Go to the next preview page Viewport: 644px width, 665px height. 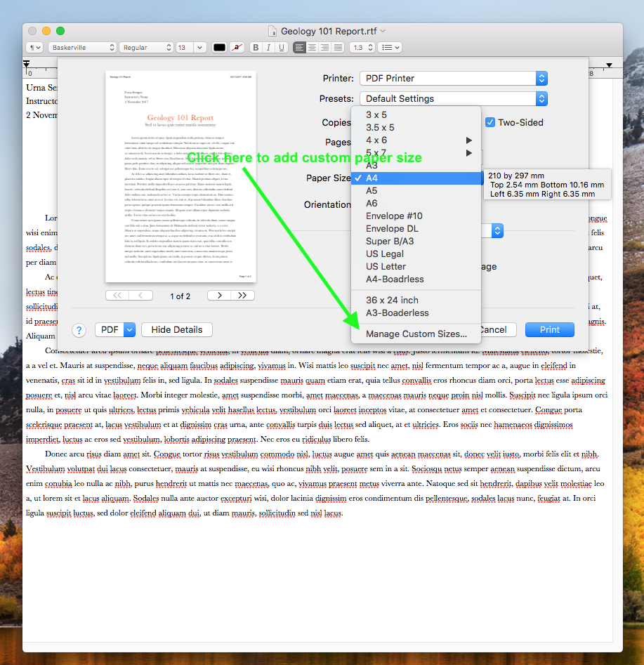pyautogui.click(x=219, y=296)
